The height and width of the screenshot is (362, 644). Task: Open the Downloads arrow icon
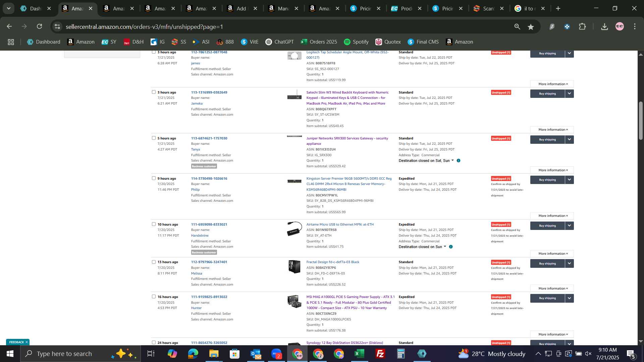pyautogui.click(x=604, y=26)
